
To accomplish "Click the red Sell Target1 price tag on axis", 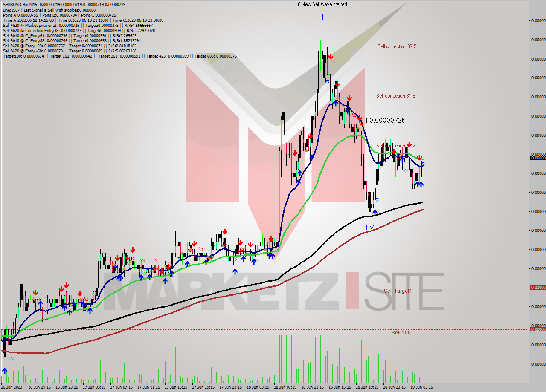I will tap(537, 288).
